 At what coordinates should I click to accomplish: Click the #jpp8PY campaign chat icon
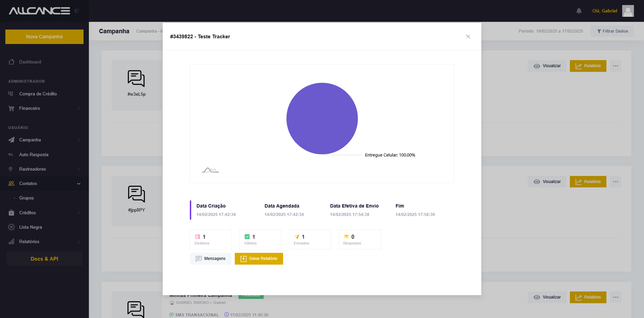pos(136,194)
